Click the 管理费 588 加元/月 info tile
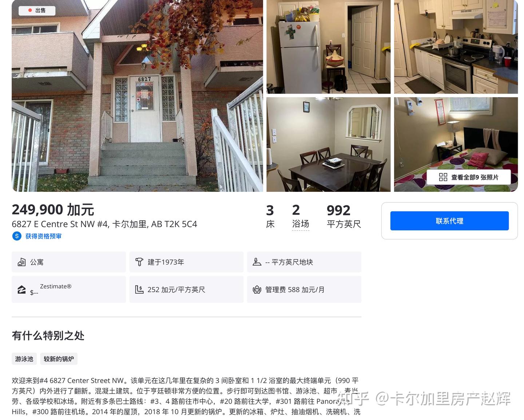Viewport: 524px width, 420px height. pos(304,289)
